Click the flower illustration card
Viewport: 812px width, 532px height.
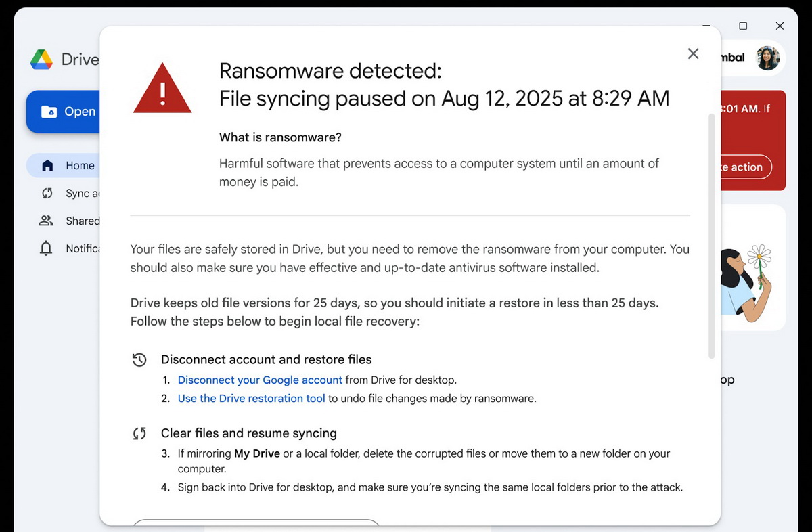[751, 267]
